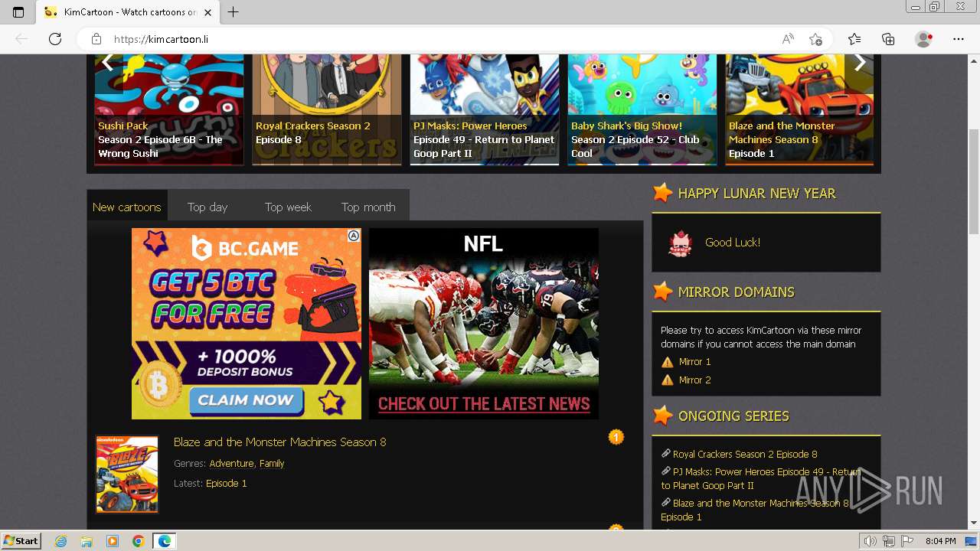Filter by Adventure genre link
Image resolution: width=980 pixels, height=551 pixels.
pyautogui.click(x=231, y=464)
